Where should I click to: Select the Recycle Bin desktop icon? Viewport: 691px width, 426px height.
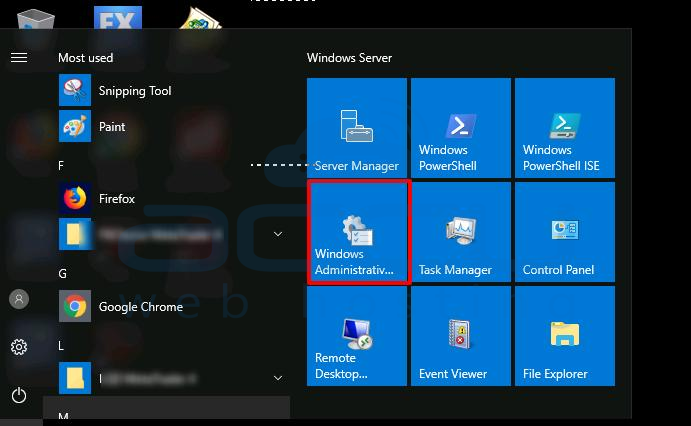pyautogui.click(x=35, y=20)
